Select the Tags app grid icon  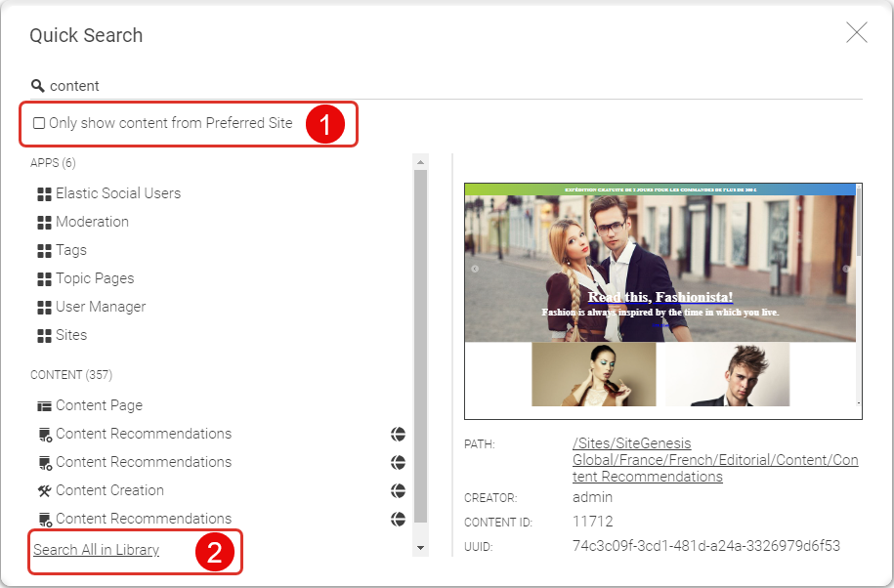[44, 250]
